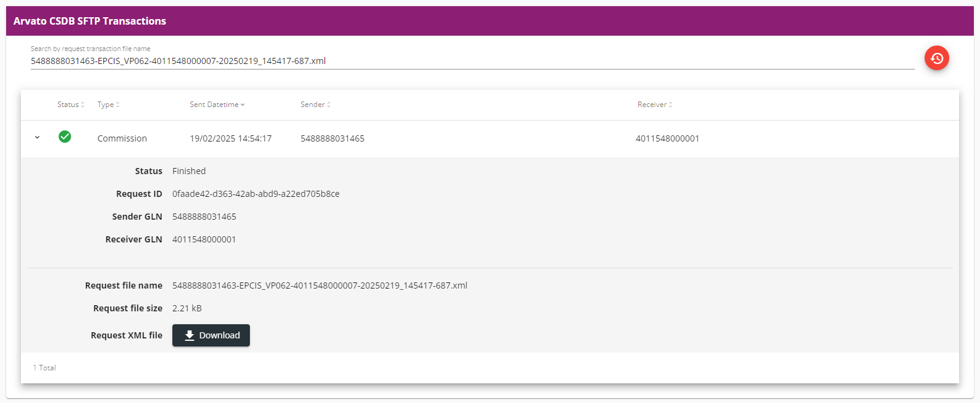The image size is (980, 403).
Task: Sort by the Type column
Action: point(108,105)
